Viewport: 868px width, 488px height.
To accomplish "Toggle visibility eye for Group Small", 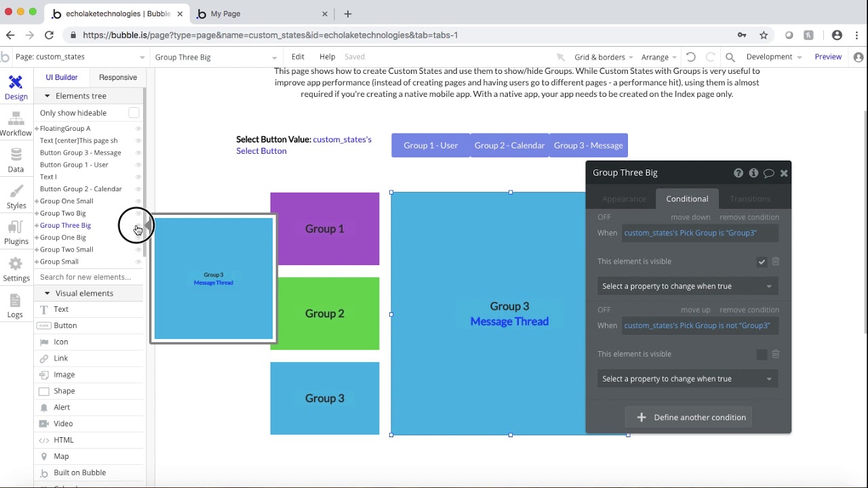I will [138, 262].
